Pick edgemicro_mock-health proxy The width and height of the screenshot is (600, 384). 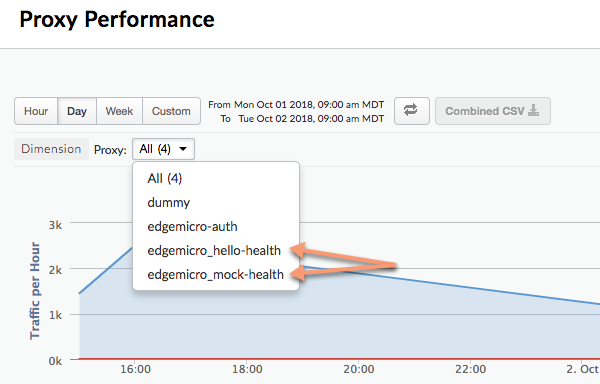click(x=216, y=275)
